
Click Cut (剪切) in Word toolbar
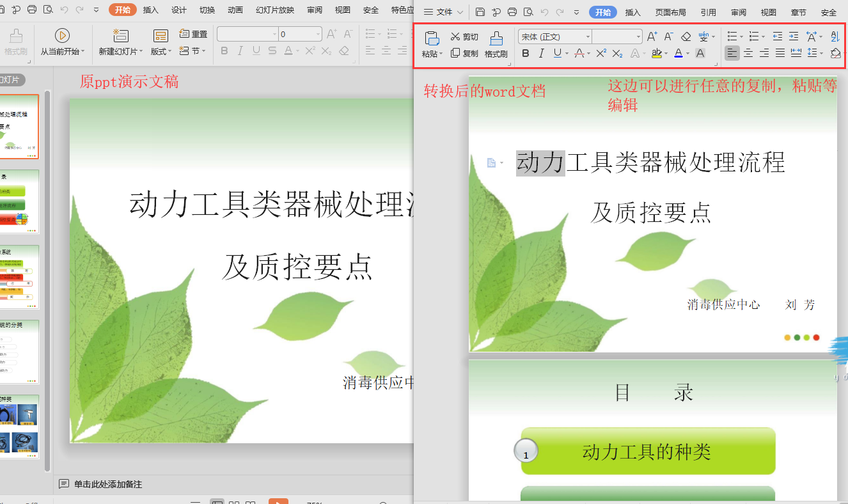coord(464,37)
